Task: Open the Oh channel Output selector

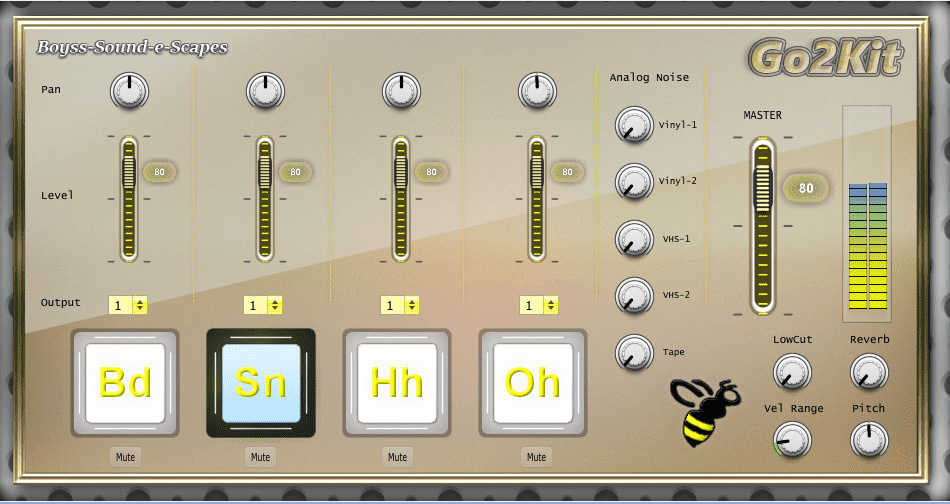Action: coord(539,305)
